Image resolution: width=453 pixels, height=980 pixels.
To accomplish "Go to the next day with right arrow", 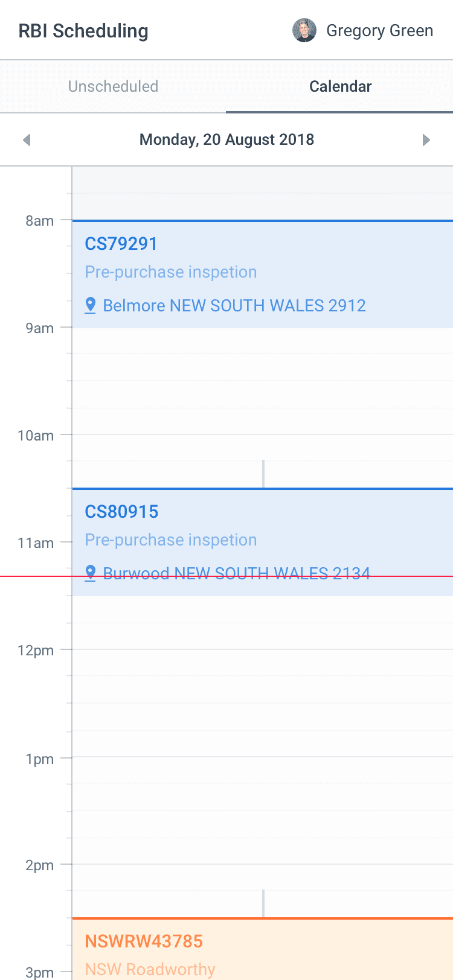I will (426, 140).
